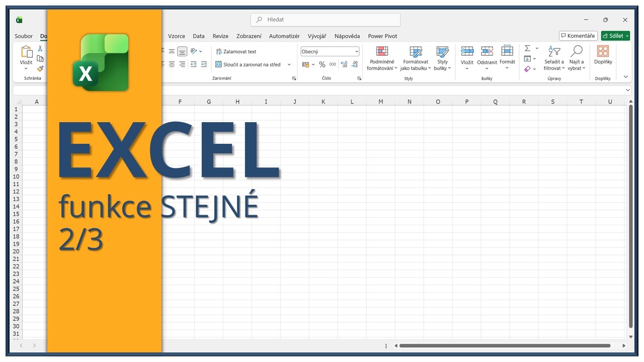The image size is (644, 362).
Task: Decrease decimal places
Action: coord(355,64)
